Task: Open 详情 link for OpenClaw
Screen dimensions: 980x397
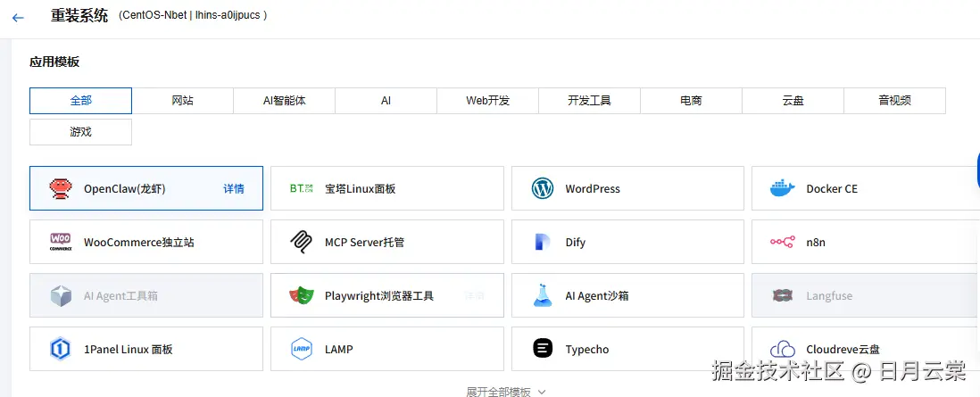Action: coord(234,189)
